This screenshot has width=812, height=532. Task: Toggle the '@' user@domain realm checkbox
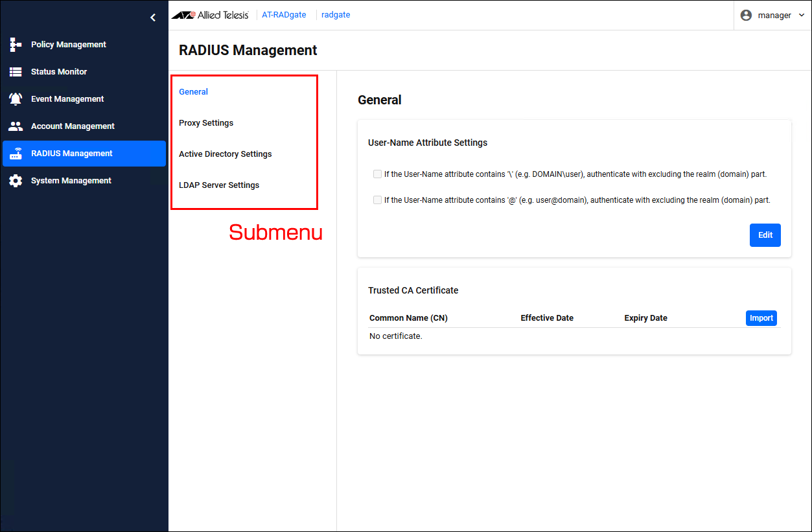(377, 200)
